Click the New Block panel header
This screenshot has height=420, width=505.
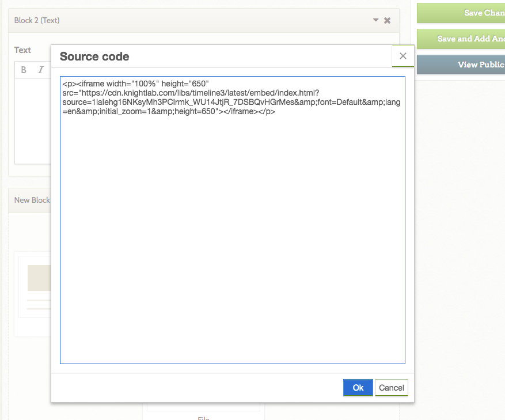tap(32, 200)
